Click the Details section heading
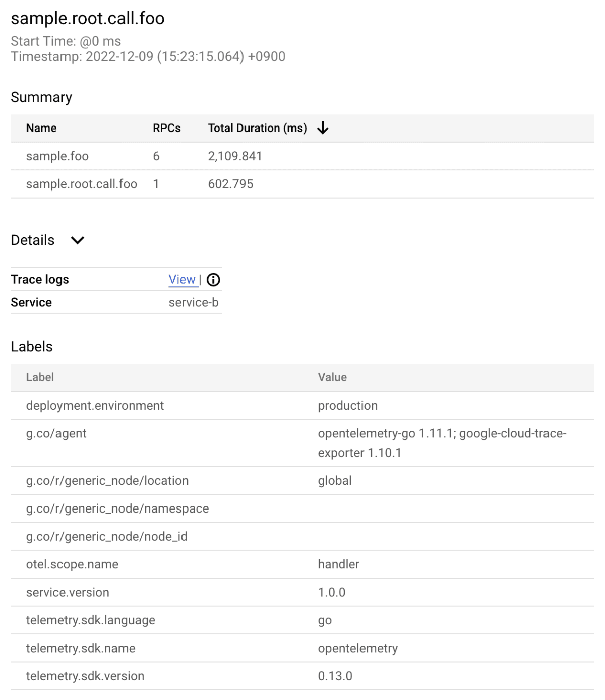The height and width of the screenshot is (700, 605). [33, 240]
